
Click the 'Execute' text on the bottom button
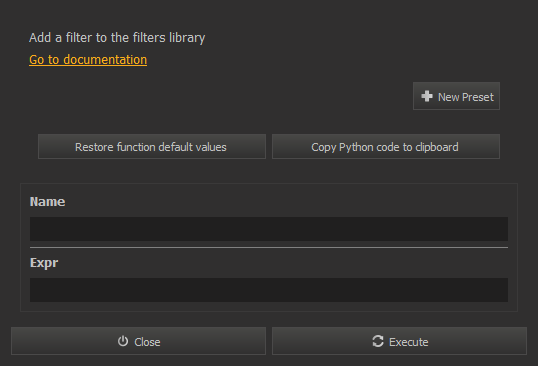click(x=409, y=342)
